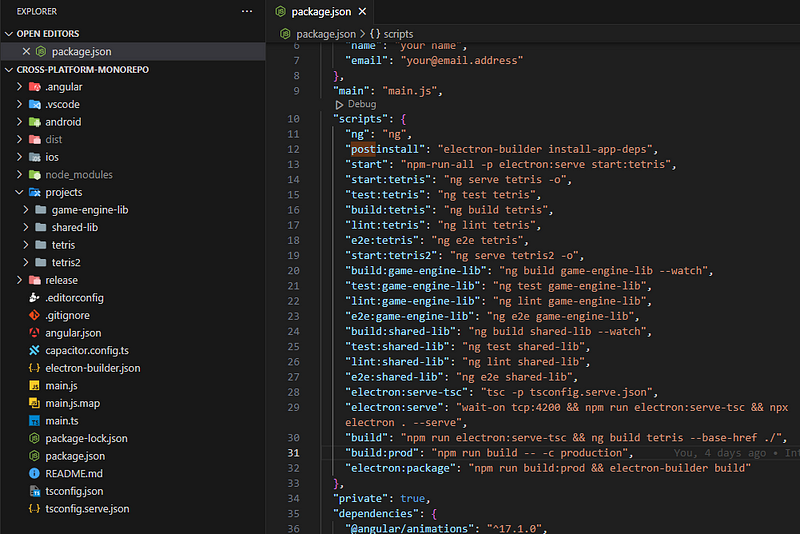Click the main.js.map file icon
The width and height of the screenshot is (800, 534).
coord(34,403)
